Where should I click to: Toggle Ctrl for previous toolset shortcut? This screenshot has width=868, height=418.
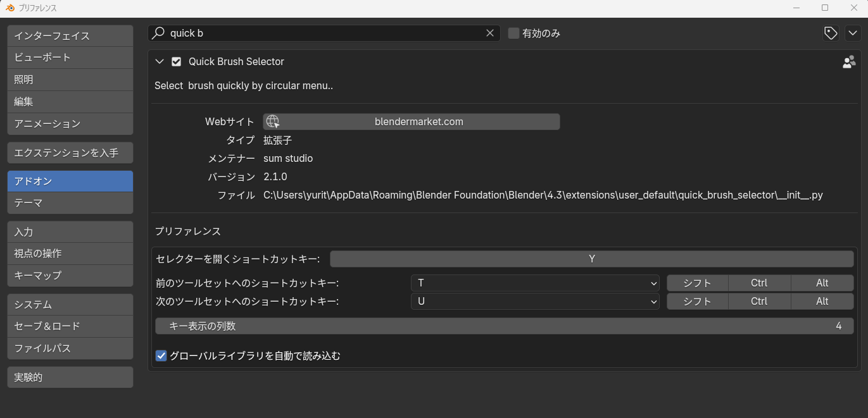759,283
